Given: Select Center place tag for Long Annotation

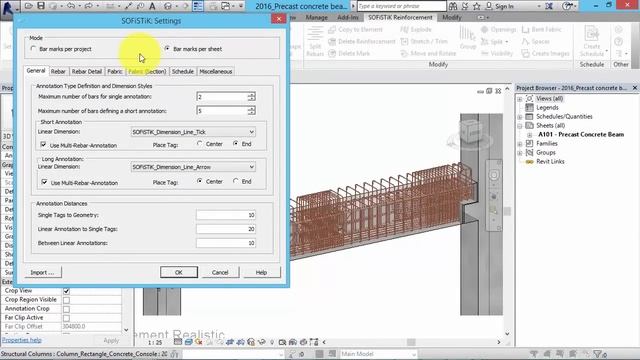Looking at the screenshot, I should (200, 181).
